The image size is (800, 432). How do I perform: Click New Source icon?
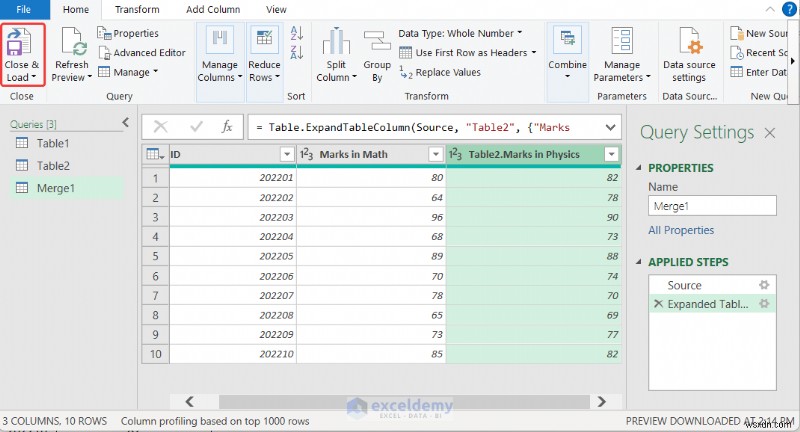736,33
